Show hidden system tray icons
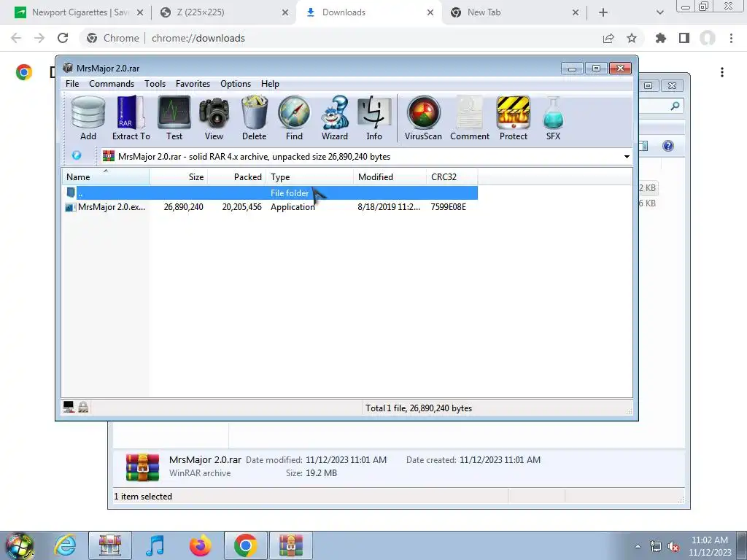Screen dimensions: 747x560 click(x=638, y=546)
